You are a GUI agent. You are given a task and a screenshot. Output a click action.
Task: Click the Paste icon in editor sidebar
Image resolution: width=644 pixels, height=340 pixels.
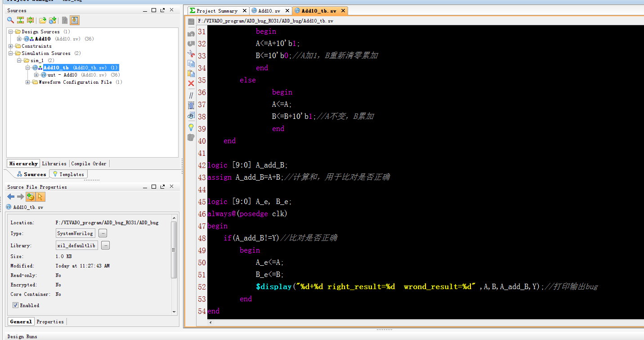(191, 73)
